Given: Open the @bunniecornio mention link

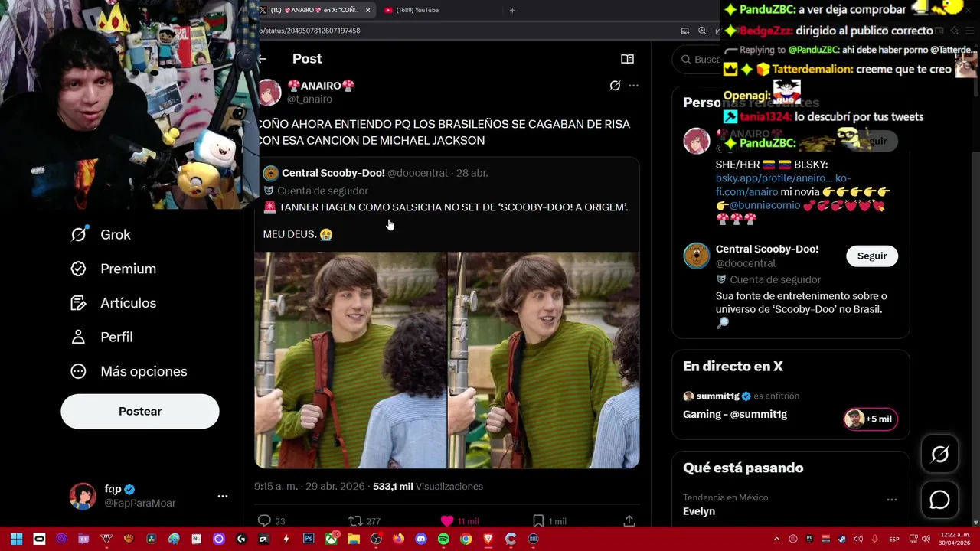Looking at the screenshot, I should pyautogui.click(x=765, y=205).
